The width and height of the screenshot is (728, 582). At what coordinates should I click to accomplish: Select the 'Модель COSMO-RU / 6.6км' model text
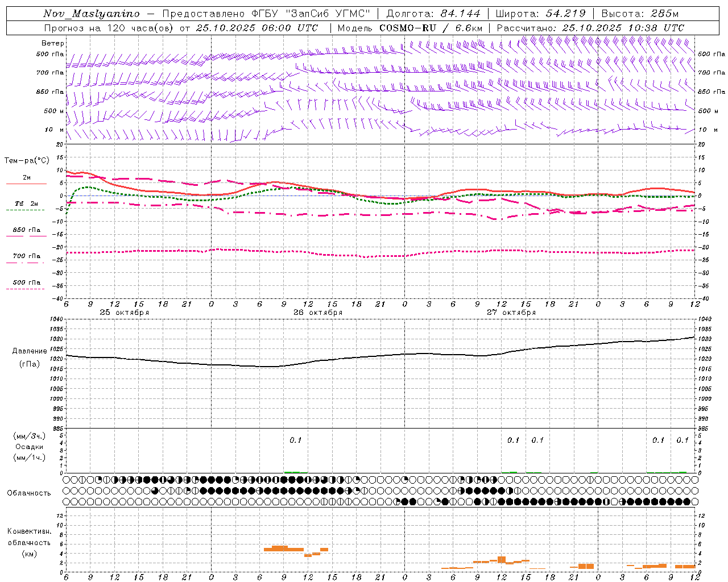pyautogui.click(x=410, y=28)
